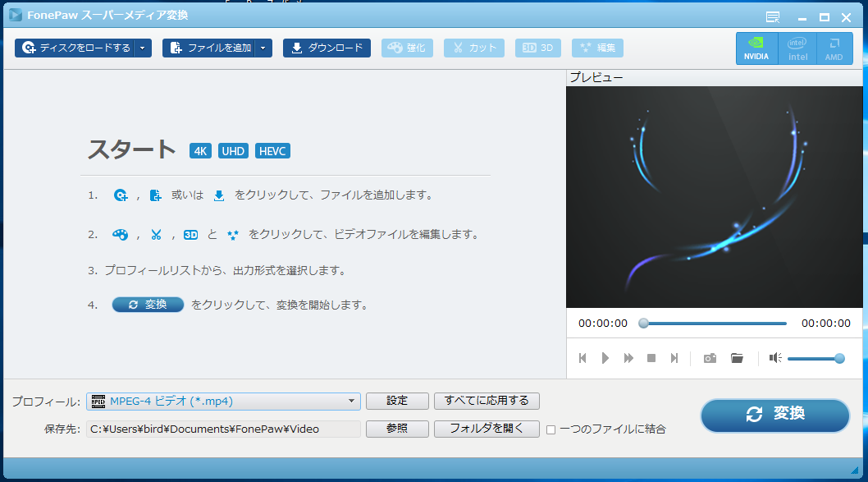Enable 一つのファイルに結合 checkbox

tap(550, 430)
